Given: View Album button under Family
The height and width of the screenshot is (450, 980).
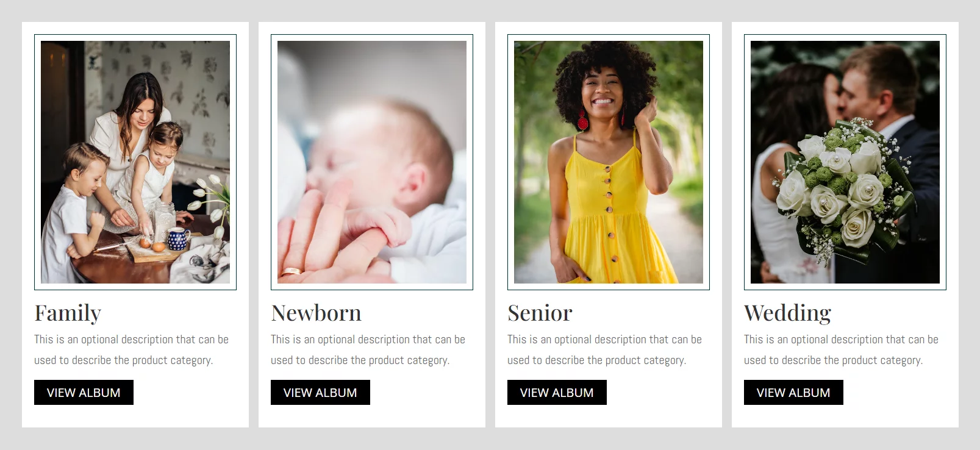Looking at the screenshot, I should (84, 392).
